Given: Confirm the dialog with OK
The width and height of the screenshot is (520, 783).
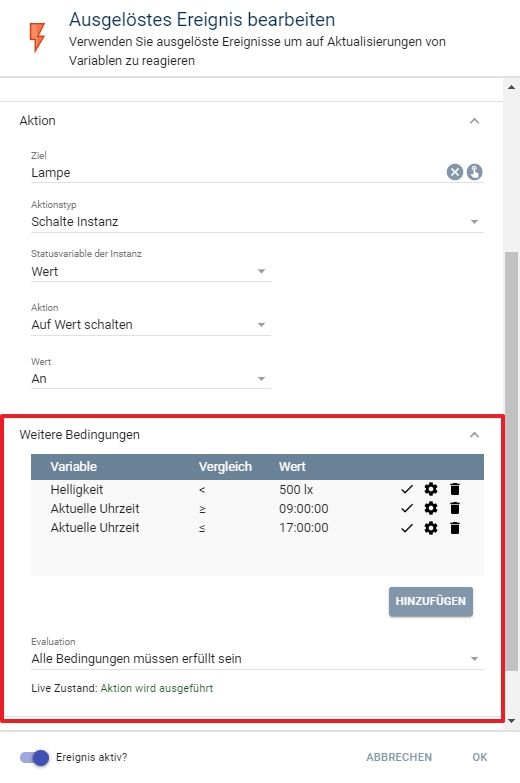Looking at the screenshot, I should click(x=480, y=758).
